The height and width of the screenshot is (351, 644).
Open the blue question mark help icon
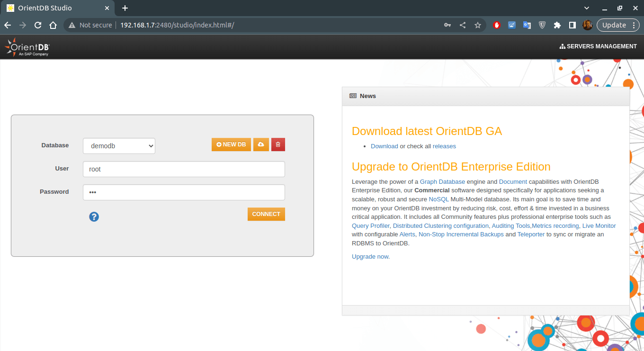(94, 216)
